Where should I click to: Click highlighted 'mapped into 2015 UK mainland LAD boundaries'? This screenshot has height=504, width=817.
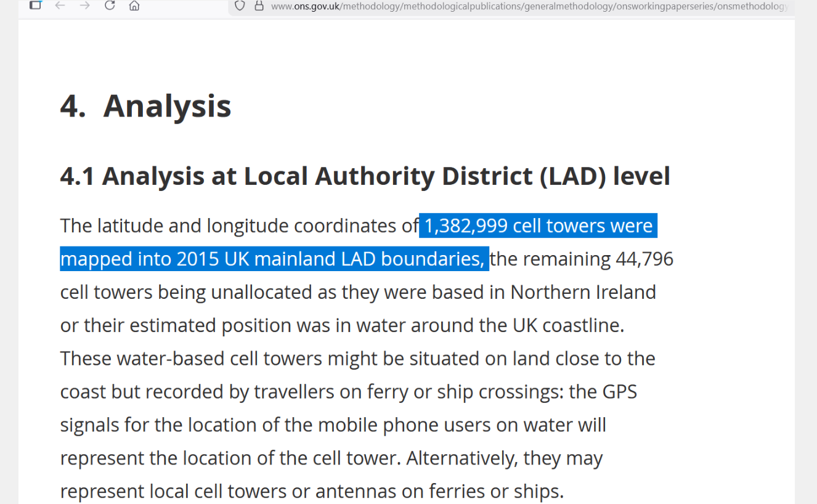272,259
